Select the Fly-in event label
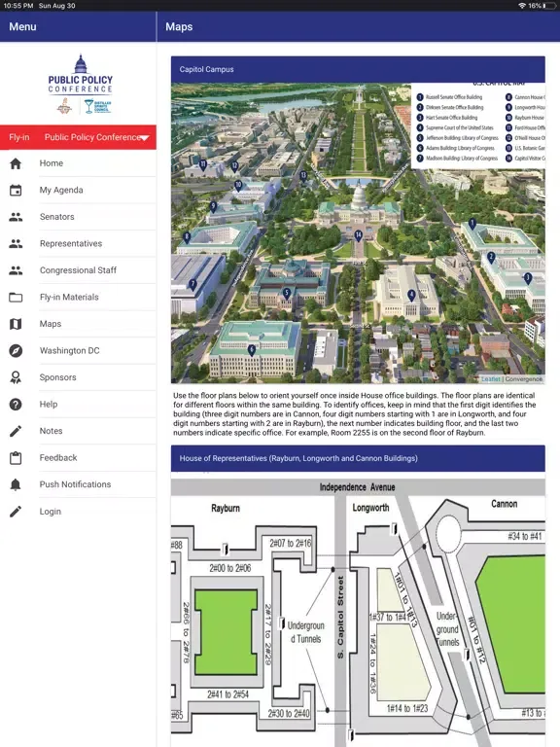560x747 pixels. pyautogui.click(x=19, y=137)
